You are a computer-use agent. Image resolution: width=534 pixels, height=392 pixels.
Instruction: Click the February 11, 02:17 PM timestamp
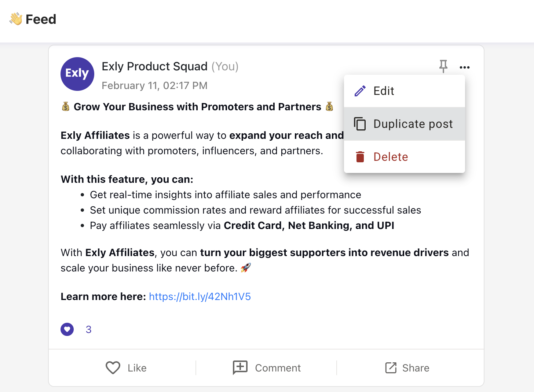click(x=154, y=85)
